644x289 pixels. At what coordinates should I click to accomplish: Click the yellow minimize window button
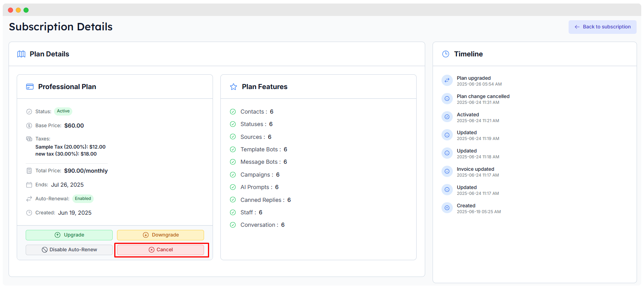click(x=18, y=10)
